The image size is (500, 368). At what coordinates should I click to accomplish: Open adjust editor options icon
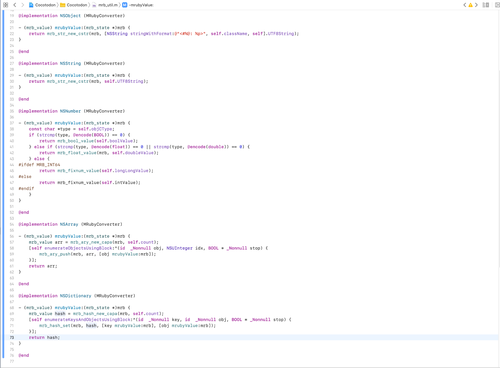pyautogui.click(x=486, y=5)
